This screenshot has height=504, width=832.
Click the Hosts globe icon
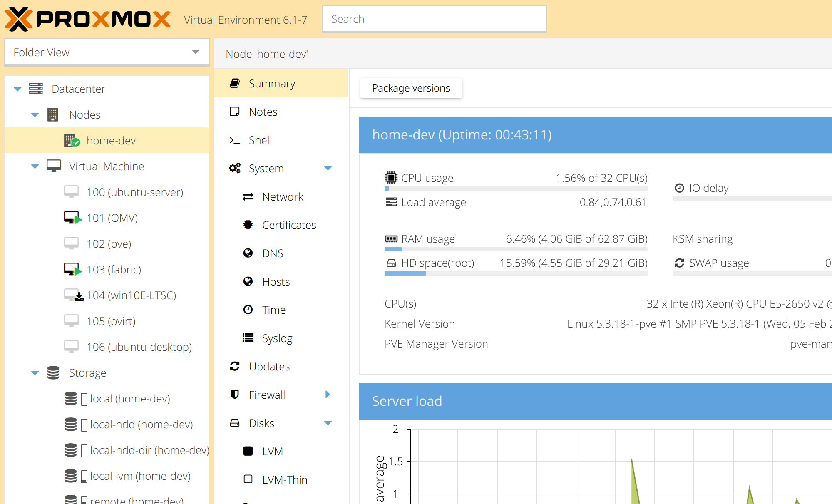pyautogui.click(x=248, y=281)
